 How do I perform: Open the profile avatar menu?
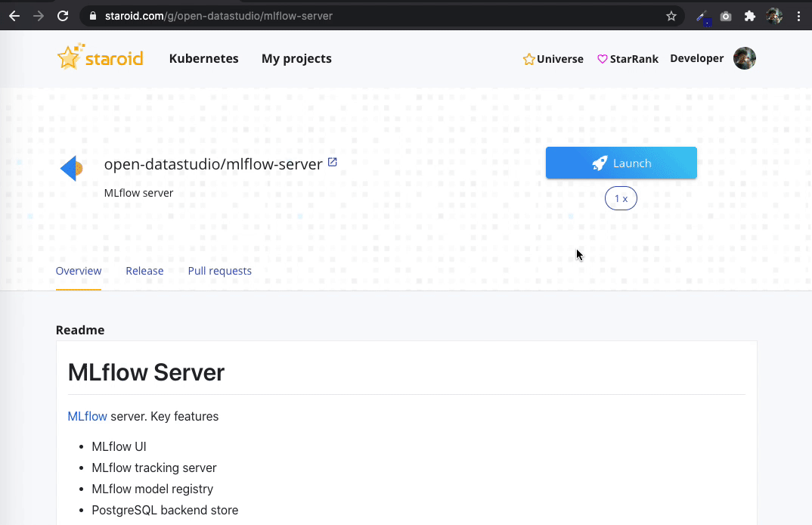745,57
